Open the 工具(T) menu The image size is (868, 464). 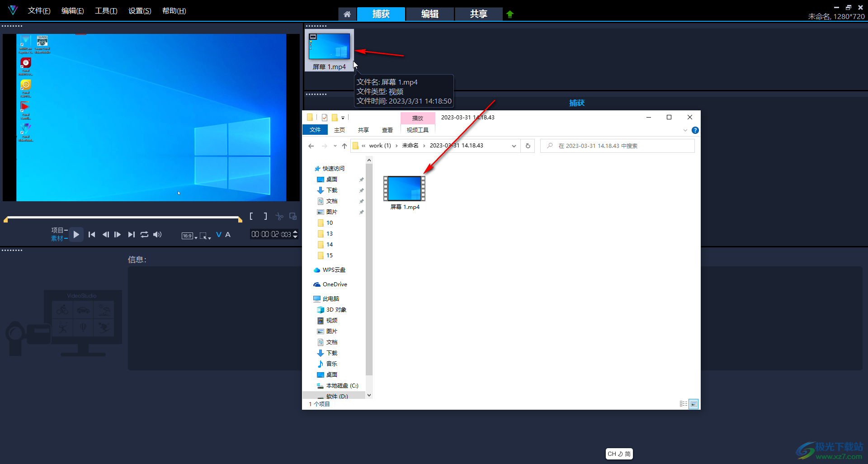click(x=106, y=10)
